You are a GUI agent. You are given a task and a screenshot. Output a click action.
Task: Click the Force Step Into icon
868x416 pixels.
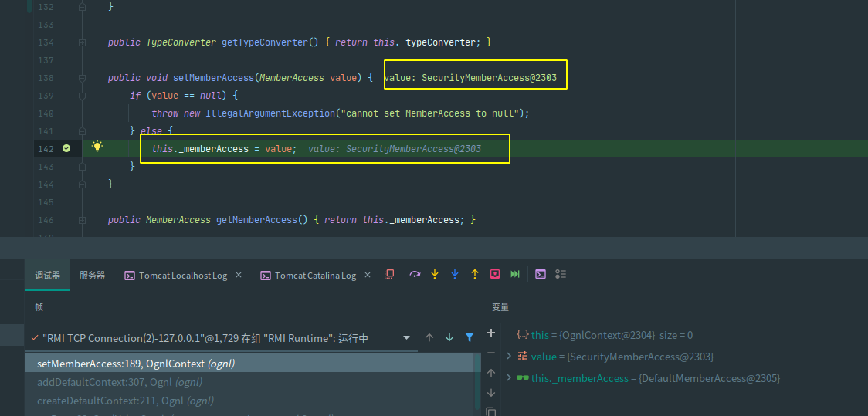click(x=455, y=274)
